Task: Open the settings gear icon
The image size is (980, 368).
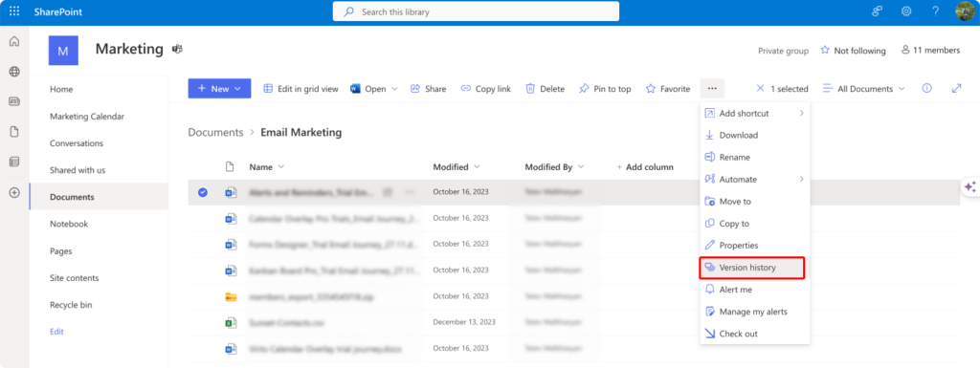Action: (x=906, y=11)
